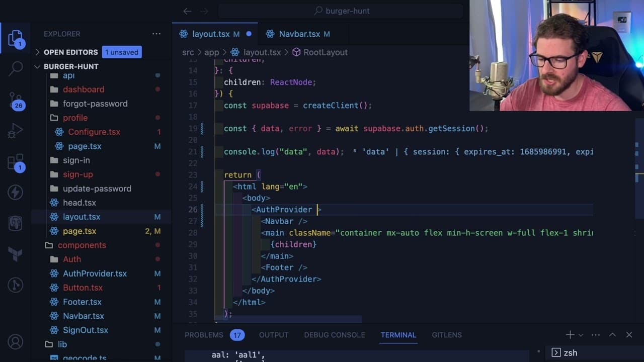Open the Accounts icon in activity bar

point(15,342)
